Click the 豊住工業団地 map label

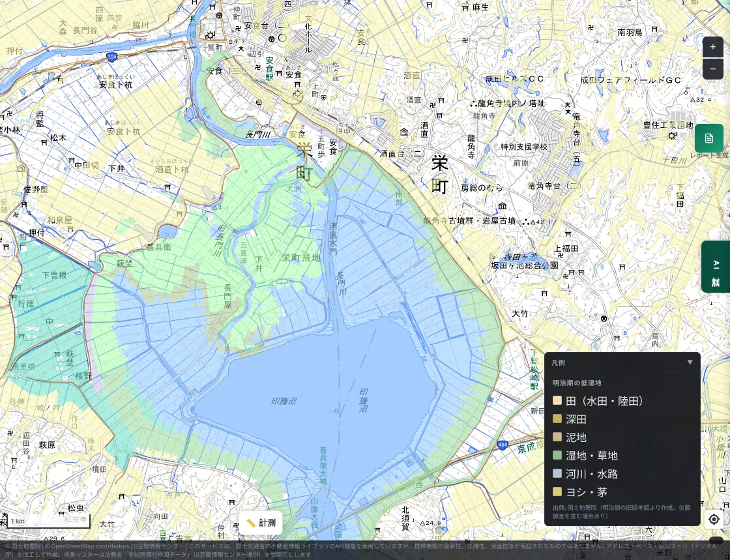[x=668, y=125]
